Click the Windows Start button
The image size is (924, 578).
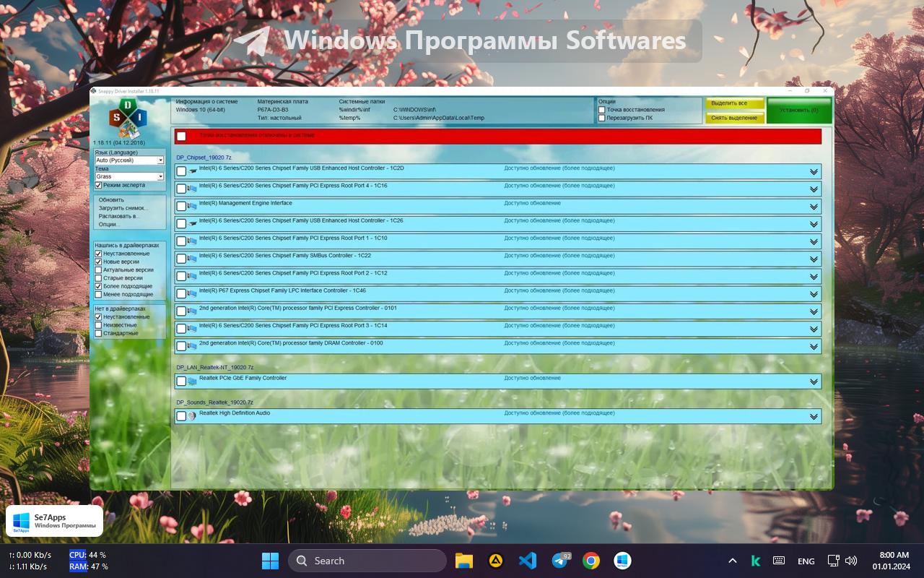(271, 561)
